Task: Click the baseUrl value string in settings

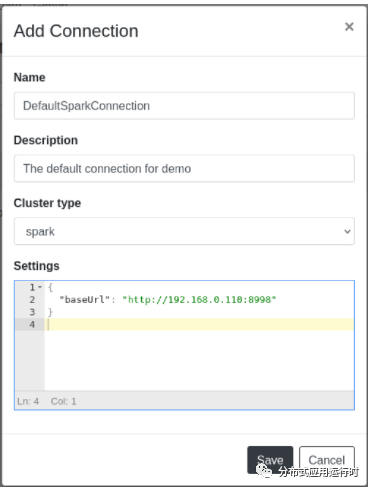Action: (199, 300)
